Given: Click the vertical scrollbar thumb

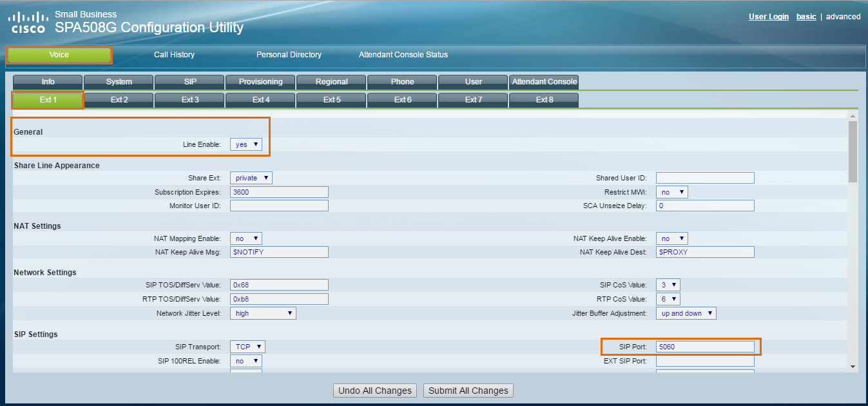Looking at the screenshot, I should 853,152.
